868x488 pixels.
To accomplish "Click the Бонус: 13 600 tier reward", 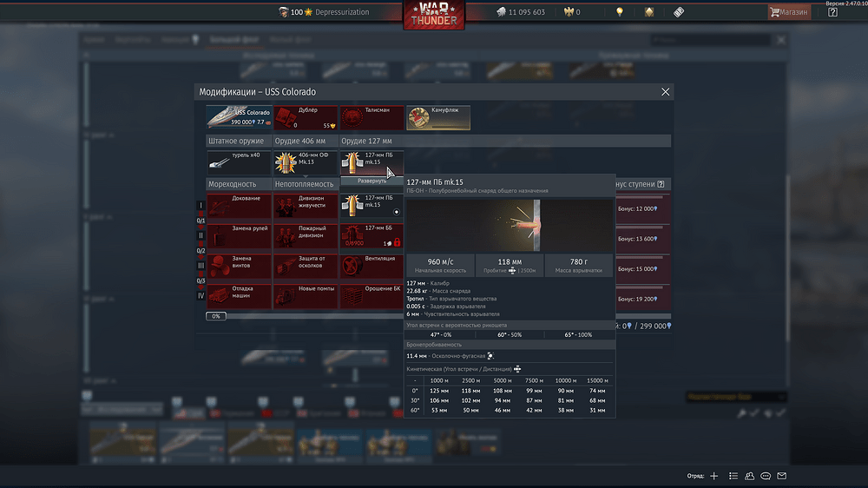I will 642,239.
